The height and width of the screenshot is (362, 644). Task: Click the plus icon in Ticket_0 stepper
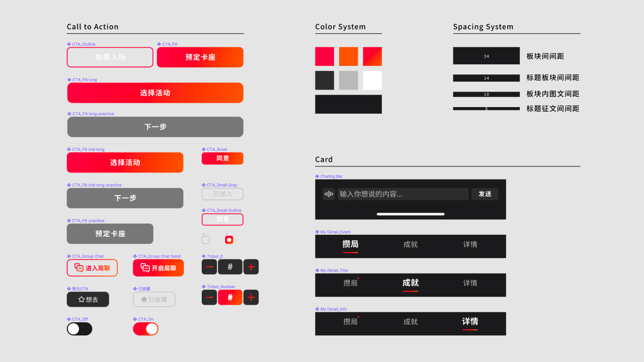coord(251,267)
